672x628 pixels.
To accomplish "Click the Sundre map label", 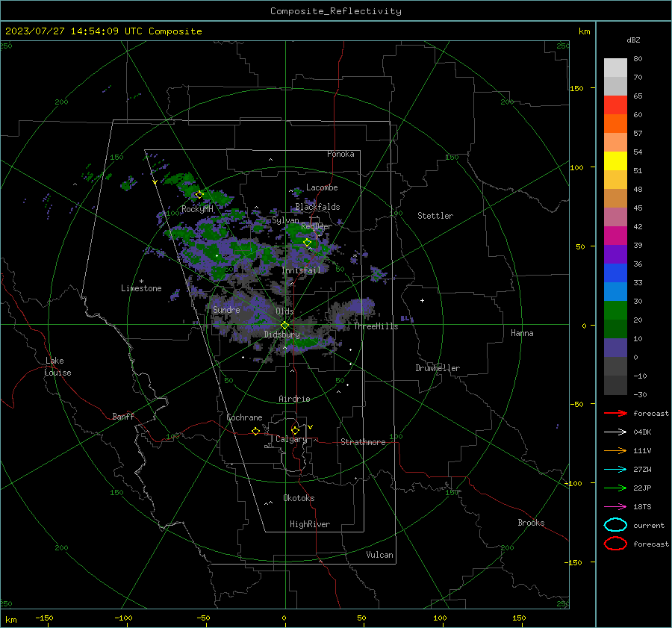I will coord(226,309).
